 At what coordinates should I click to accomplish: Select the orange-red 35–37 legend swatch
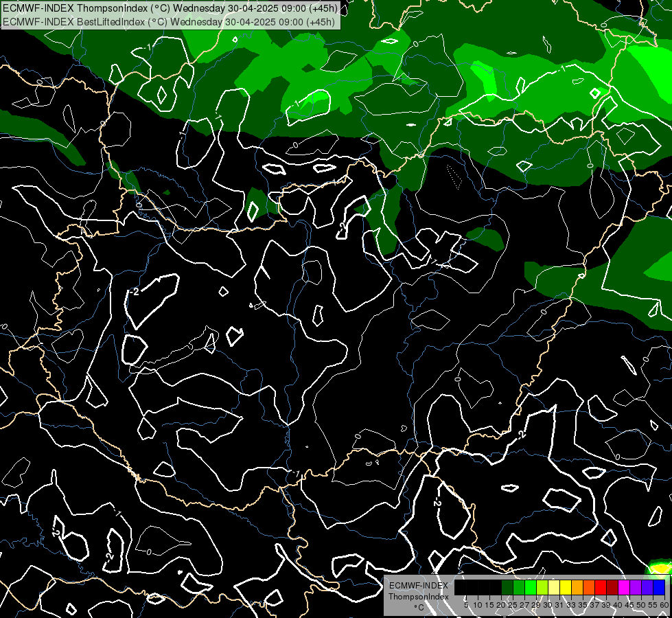point(589,588)
